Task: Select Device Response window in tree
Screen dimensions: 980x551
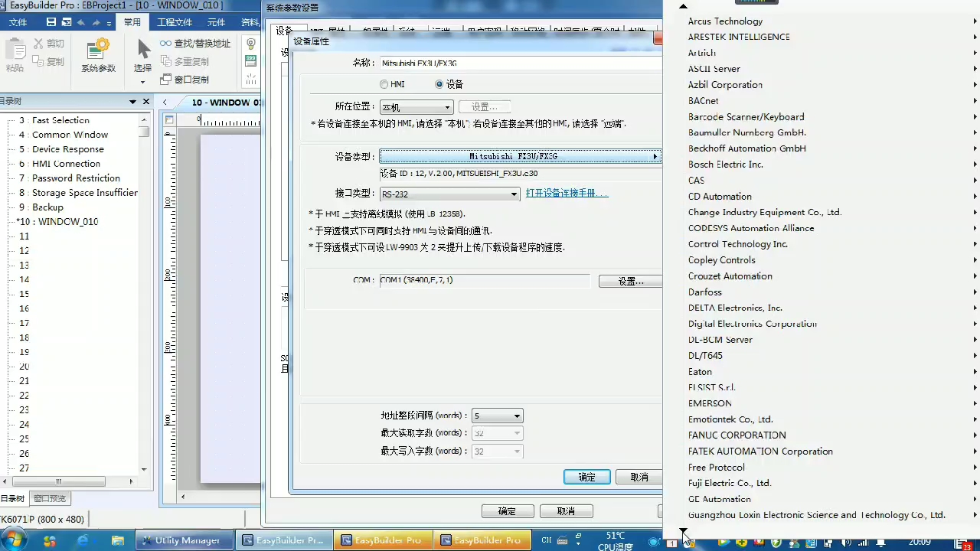Action: (67, 149)
